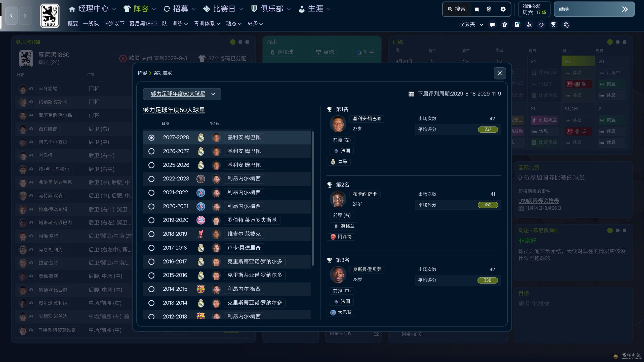Select the 2022-2023 season radio button
Image resolution: width=644 pixels, height=362 pixels.
tap(151, 179)
